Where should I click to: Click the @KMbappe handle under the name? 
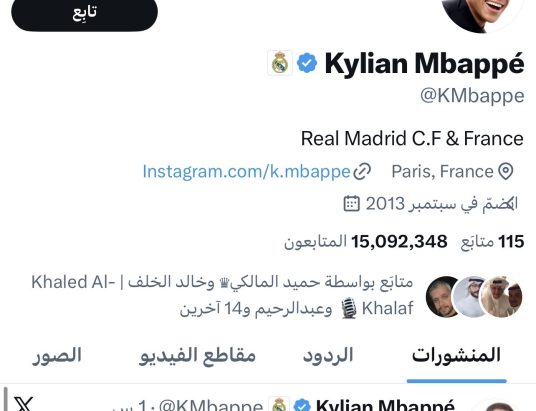coord(472,96)
